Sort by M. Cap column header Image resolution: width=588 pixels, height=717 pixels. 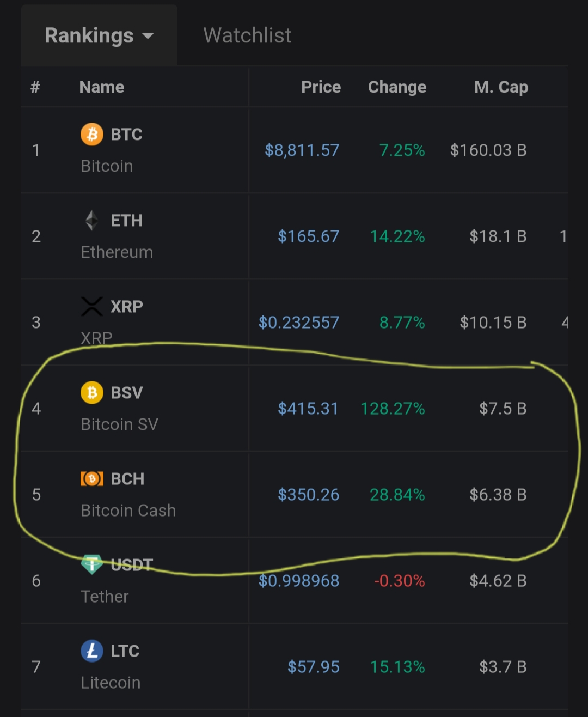pyautogui.click(x=501, y=87)
